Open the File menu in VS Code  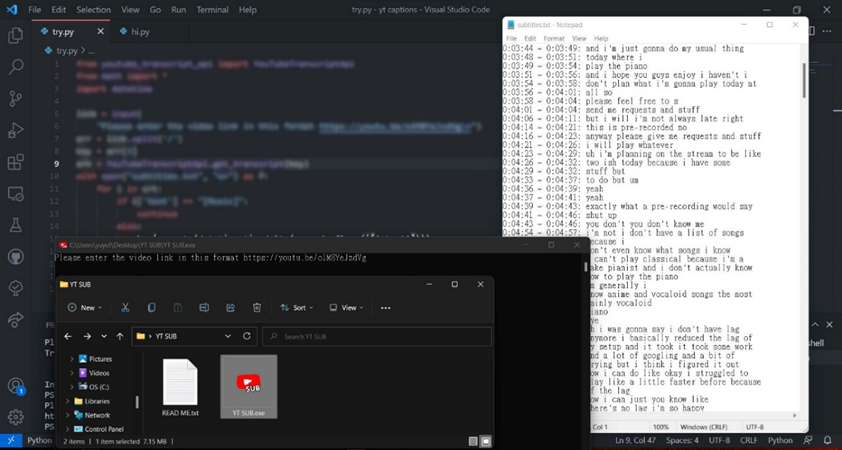(34, 10)
